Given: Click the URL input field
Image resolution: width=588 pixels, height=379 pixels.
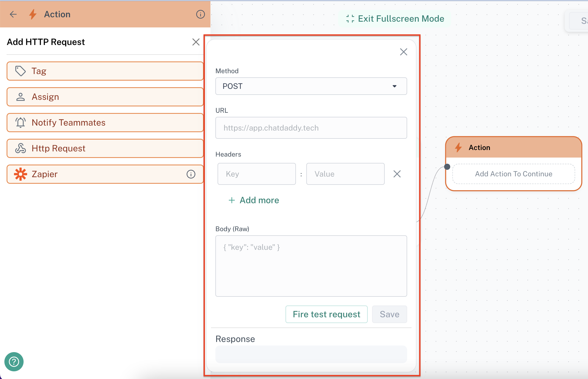Looking at the screenshot, I should (x=311, y=128).
